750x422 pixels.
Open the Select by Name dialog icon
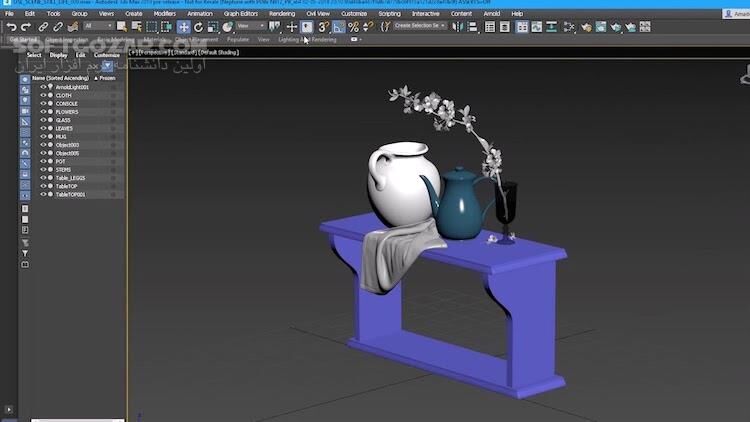tap(137, 27)
